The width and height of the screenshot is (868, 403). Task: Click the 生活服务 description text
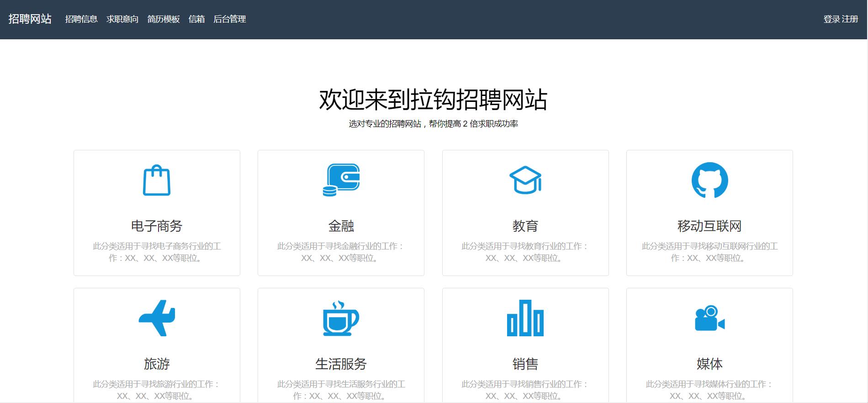tap(341, 390)
